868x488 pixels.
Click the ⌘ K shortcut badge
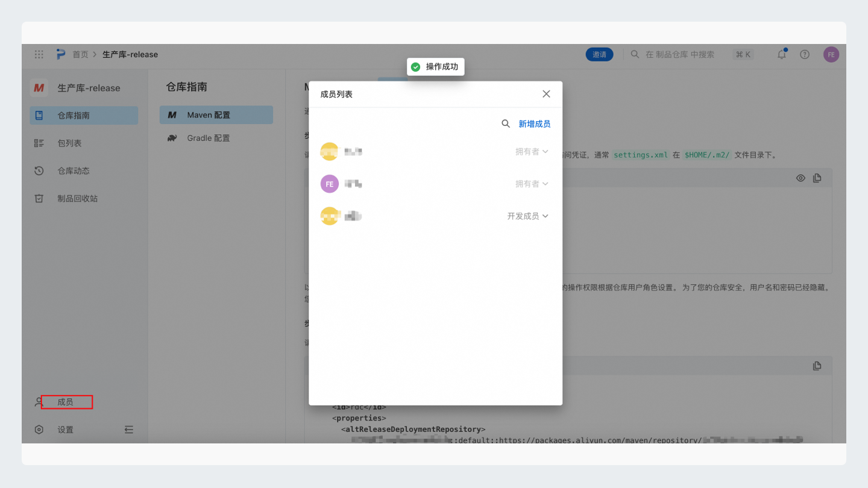pyautogui.click(x=743, y=54)
